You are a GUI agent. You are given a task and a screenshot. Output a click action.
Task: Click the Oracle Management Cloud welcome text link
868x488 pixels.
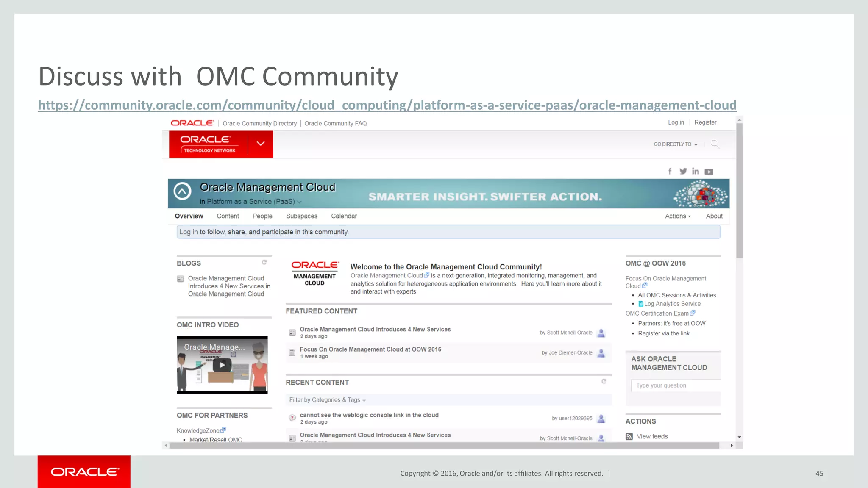point(387,276)
